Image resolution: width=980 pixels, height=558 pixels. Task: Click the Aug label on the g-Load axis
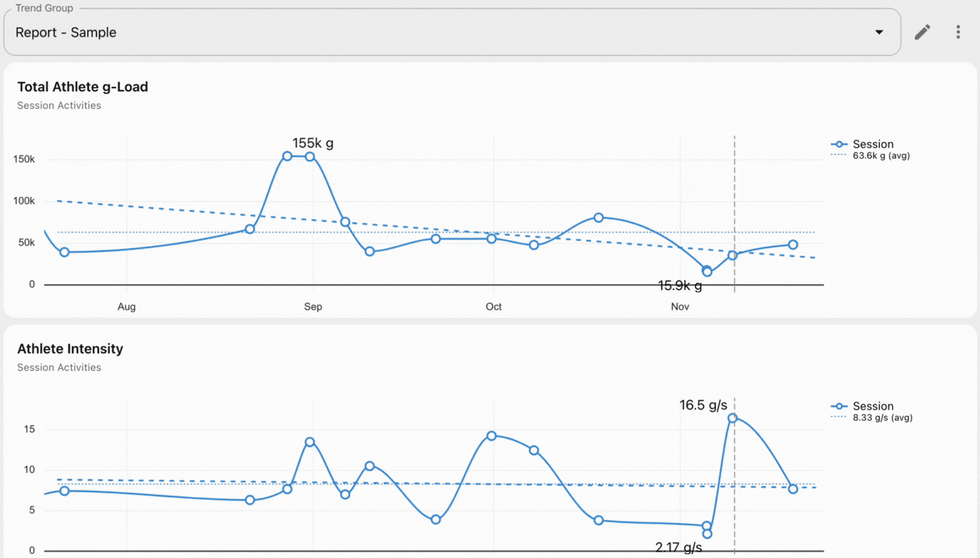(x=126, y=307)
